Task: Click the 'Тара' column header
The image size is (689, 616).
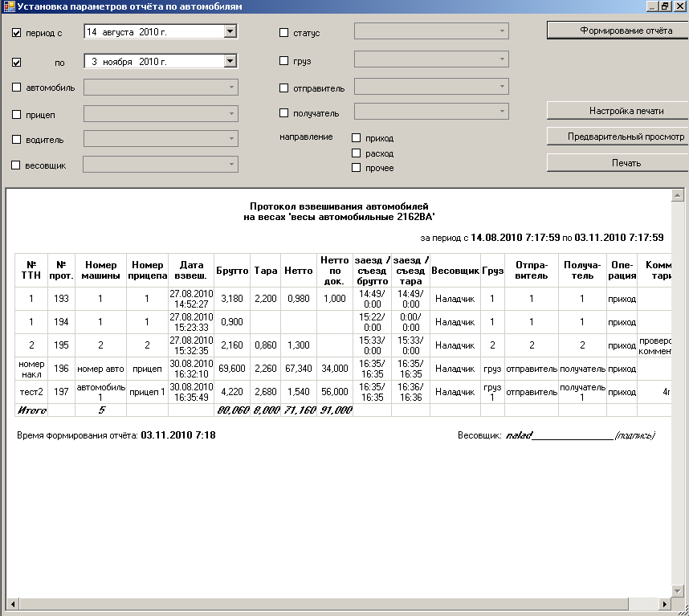Action: [266, 271]
